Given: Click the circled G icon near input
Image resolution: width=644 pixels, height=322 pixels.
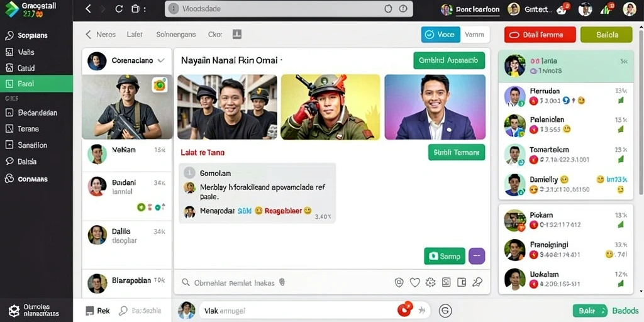Looking at the screenshot, I should (x=445, y=311).
